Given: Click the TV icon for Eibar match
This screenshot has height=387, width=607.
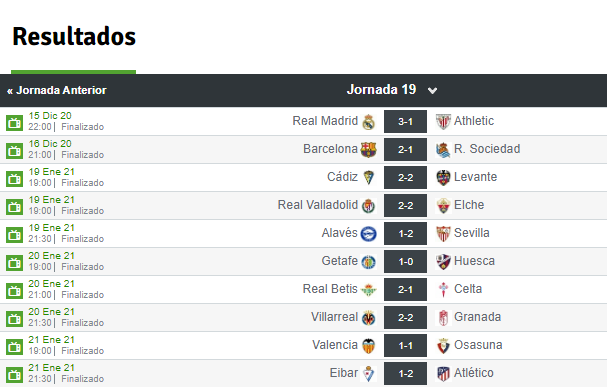Looking at the screenshot, I should (14, 375).
